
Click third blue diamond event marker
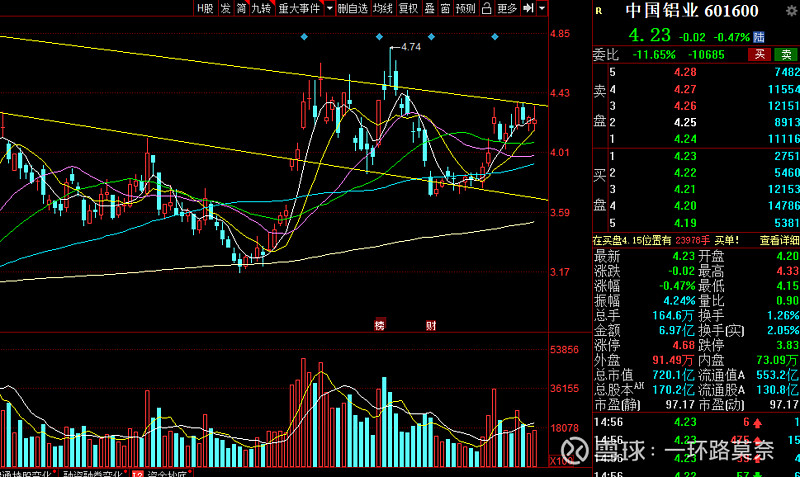pos(431,37)
